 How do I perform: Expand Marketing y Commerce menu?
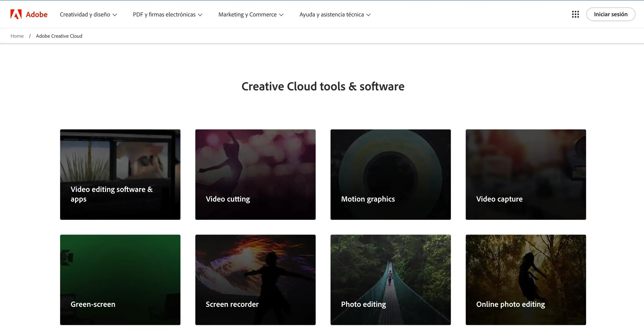click(251, 14)
